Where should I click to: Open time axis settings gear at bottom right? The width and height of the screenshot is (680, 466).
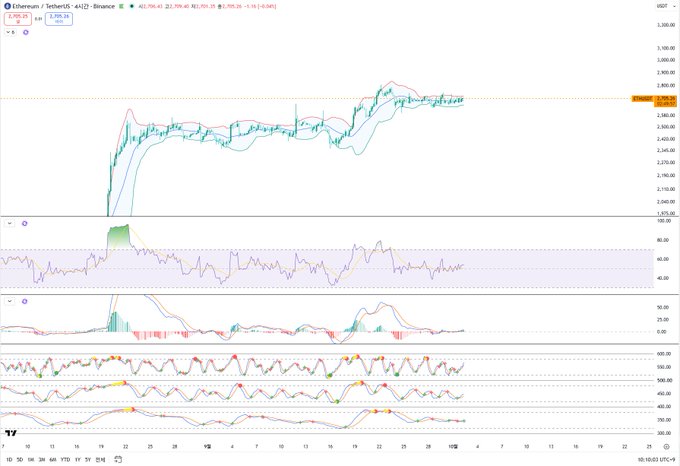point(666,446)
